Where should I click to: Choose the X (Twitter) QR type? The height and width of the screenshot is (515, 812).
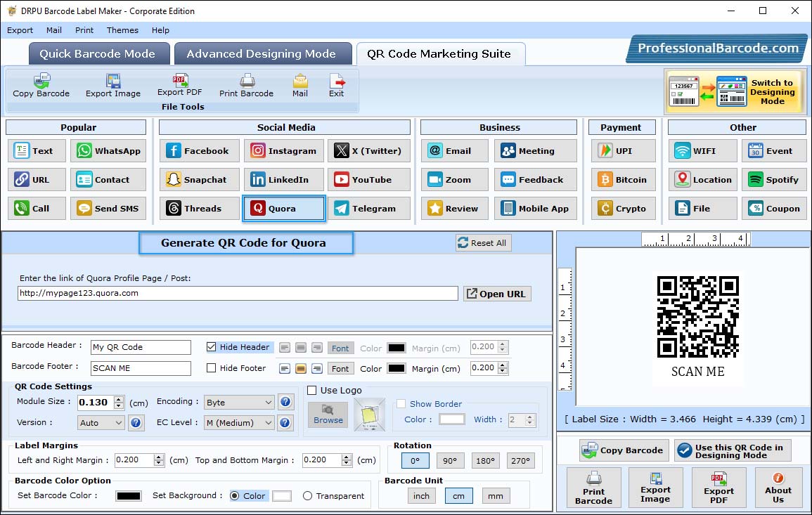(368, 150)
